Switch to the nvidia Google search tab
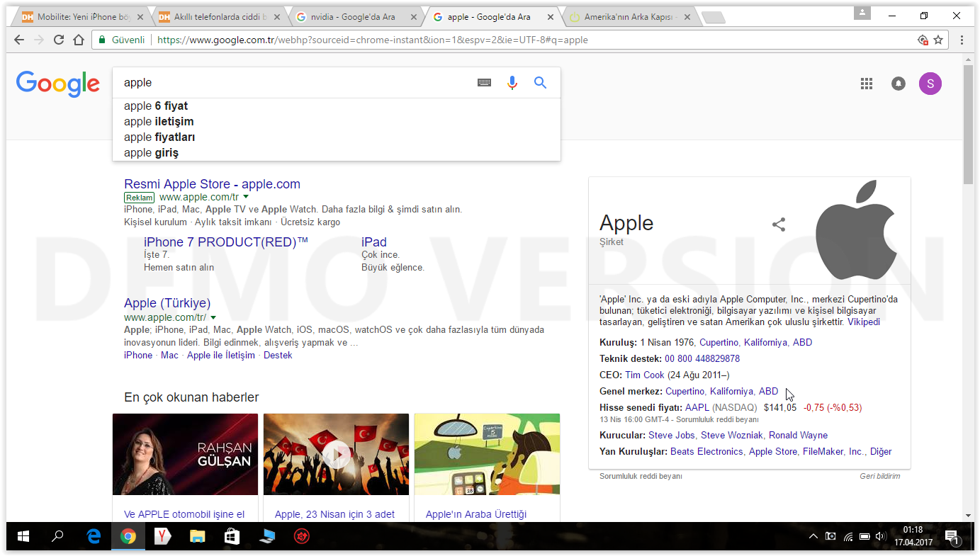Screen dimensions: 980x556 (351, 17)
